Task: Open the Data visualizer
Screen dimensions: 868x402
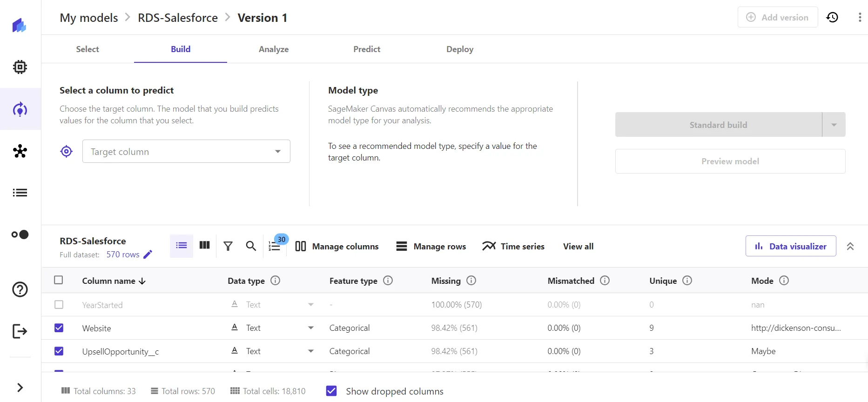Action: click(x=791, y=246)
